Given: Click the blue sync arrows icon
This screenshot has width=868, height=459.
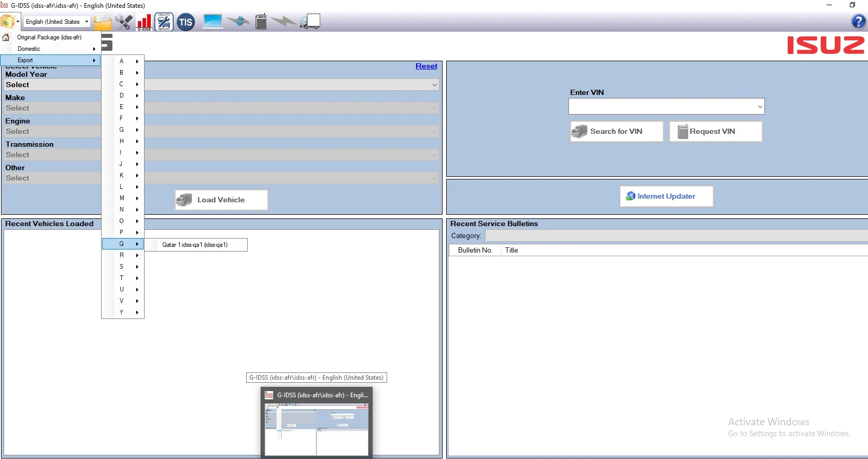Looking at the screenshot, I should tap(238, 21).
